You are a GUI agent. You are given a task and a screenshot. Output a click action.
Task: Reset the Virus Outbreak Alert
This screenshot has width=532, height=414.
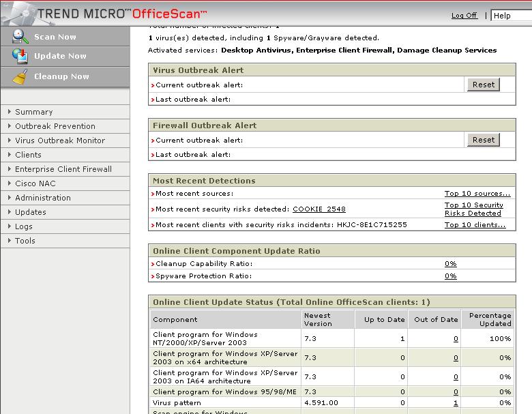483,85
